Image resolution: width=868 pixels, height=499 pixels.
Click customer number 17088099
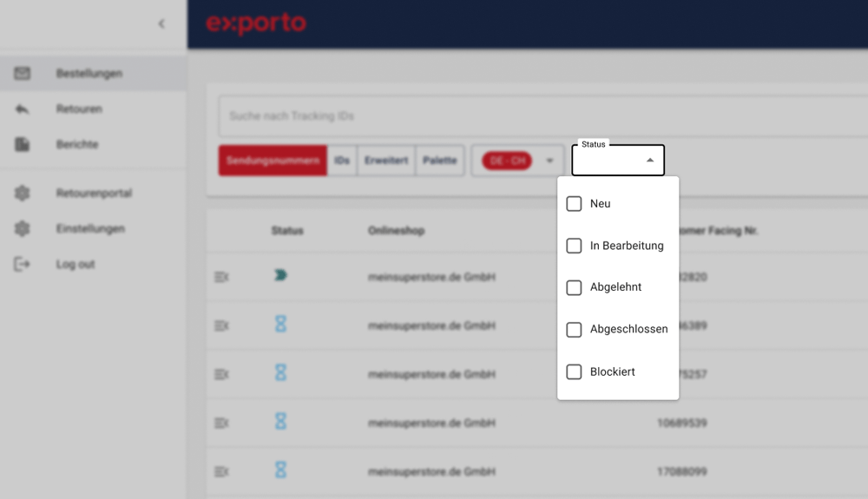coord(682,472)
